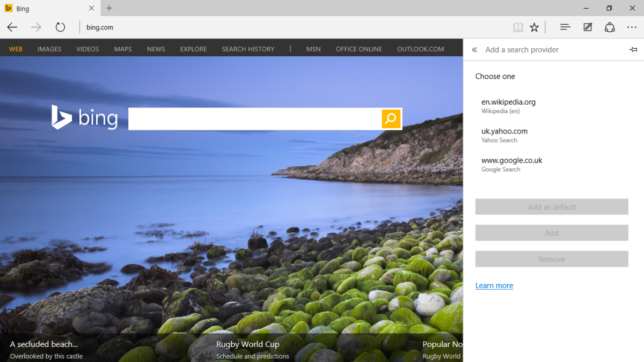Switch to the IMAGES search tab
The height and width of the screenshot is (362, 644).
49,49
